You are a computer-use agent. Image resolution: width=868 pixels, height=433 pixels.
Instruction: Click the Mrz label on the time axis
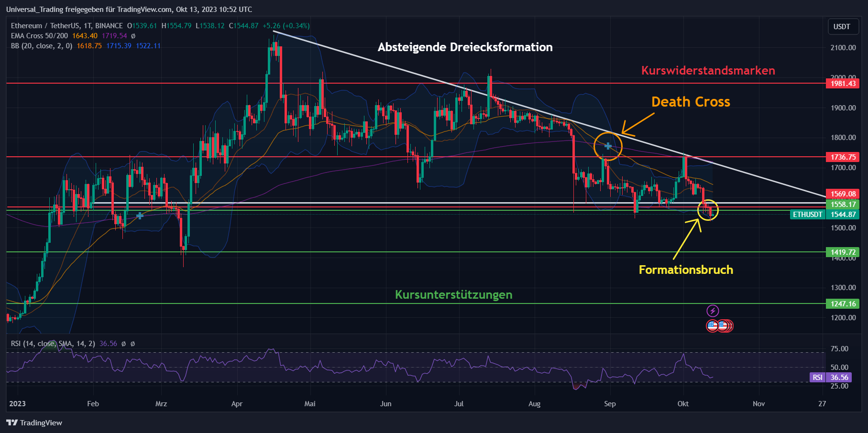pos(161,404)
